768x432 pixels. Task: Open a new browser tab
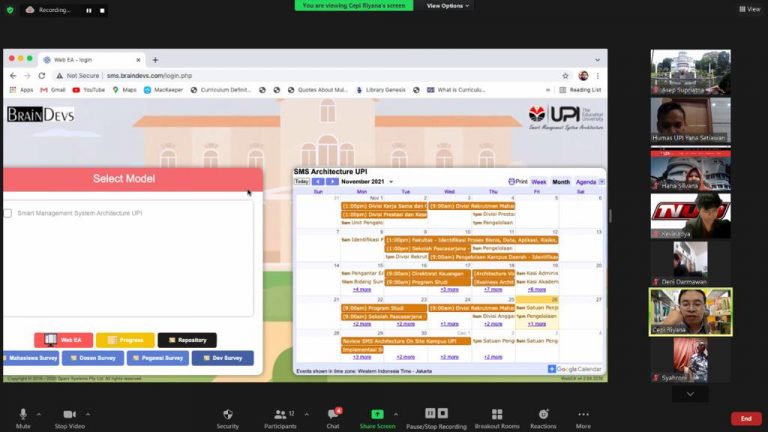point(155,60)
